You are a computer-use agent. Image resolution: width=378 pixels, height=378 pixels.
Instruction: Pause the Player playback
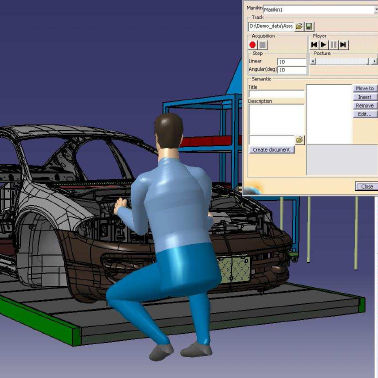coord(334,45)
